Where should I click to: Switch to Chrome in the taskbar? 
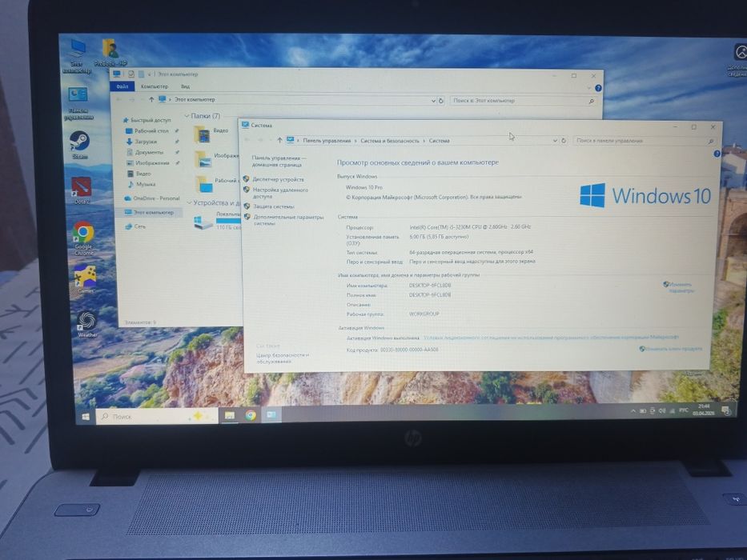point(251,416)
